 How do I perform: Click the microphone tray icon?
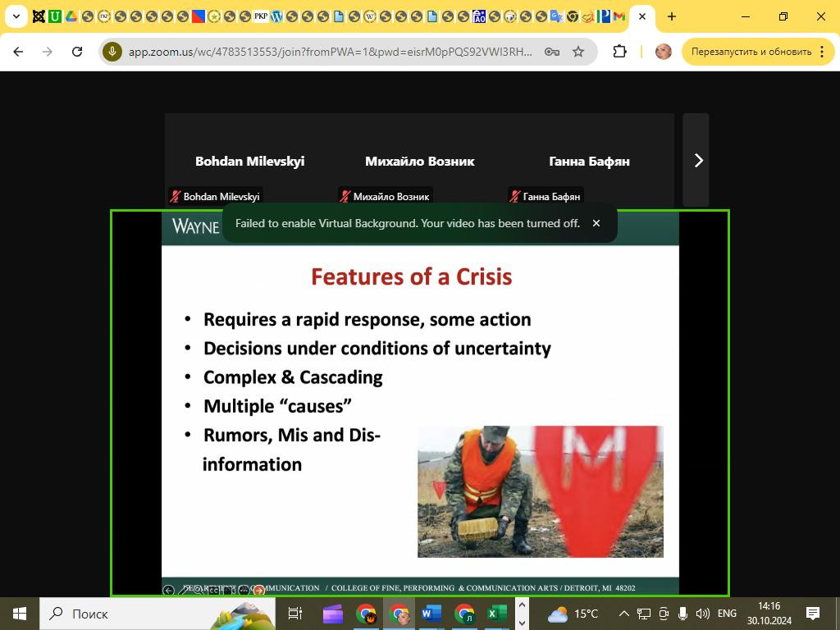pyautogui.click(x=683, y=614)
